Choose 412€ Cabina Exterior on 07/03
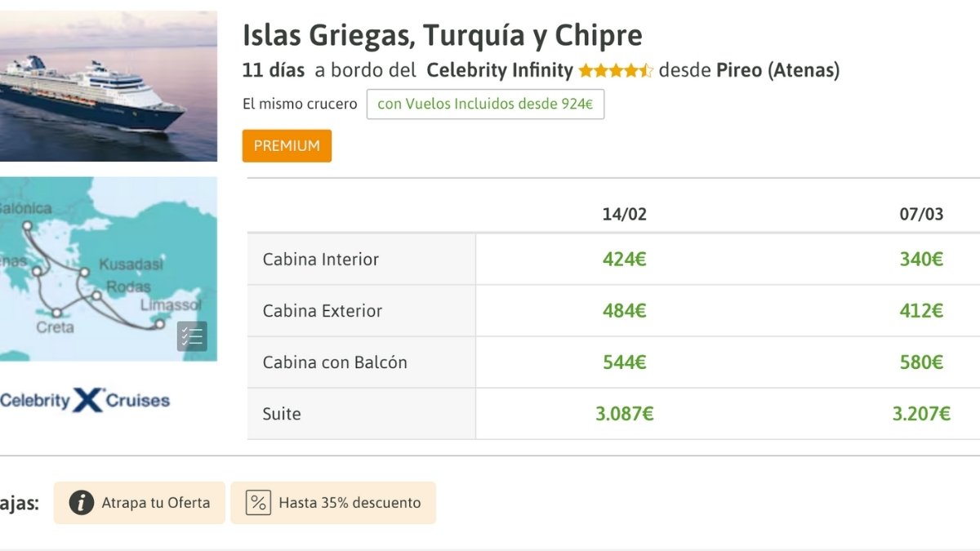 (921, 311)
